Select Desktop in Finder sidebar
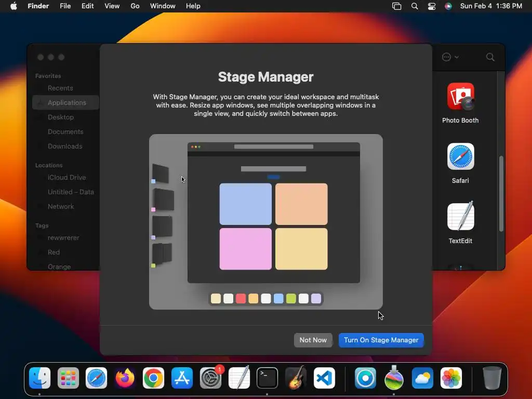The width and height of the screenshot is (532, 399). (x=61, y=117)
